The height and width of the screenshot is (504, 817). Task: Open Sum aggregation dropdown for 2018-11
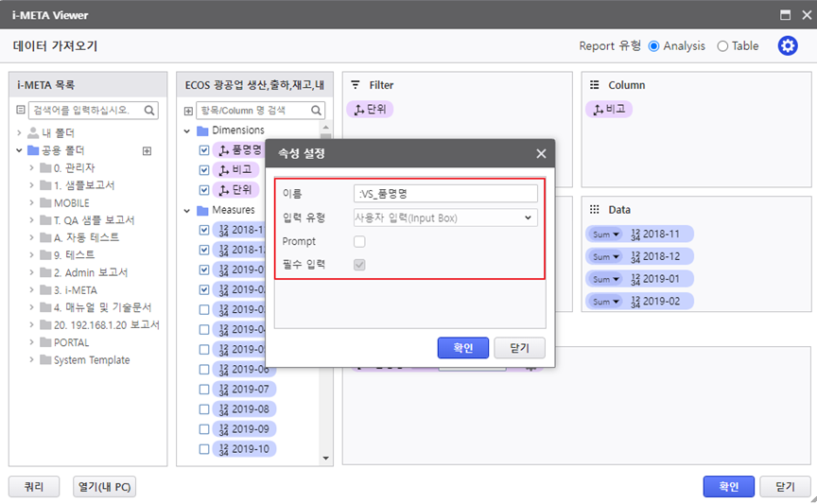603,234
